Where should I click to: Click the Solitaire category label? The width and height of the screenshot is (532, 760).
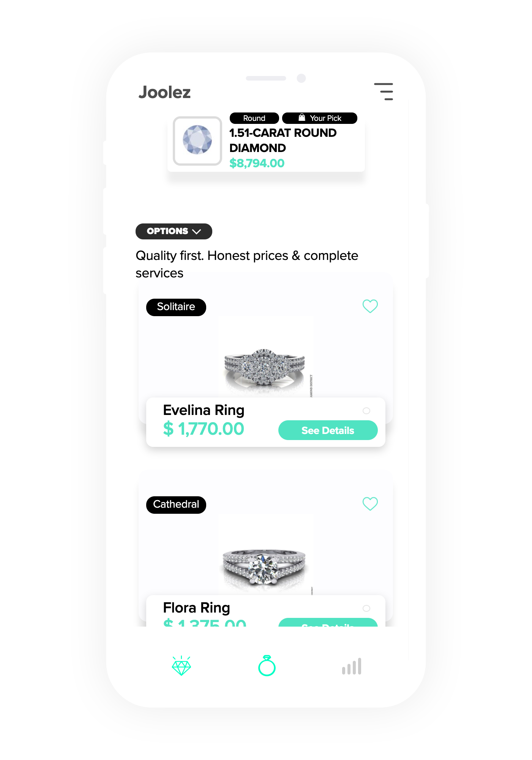tap(176, 307)
